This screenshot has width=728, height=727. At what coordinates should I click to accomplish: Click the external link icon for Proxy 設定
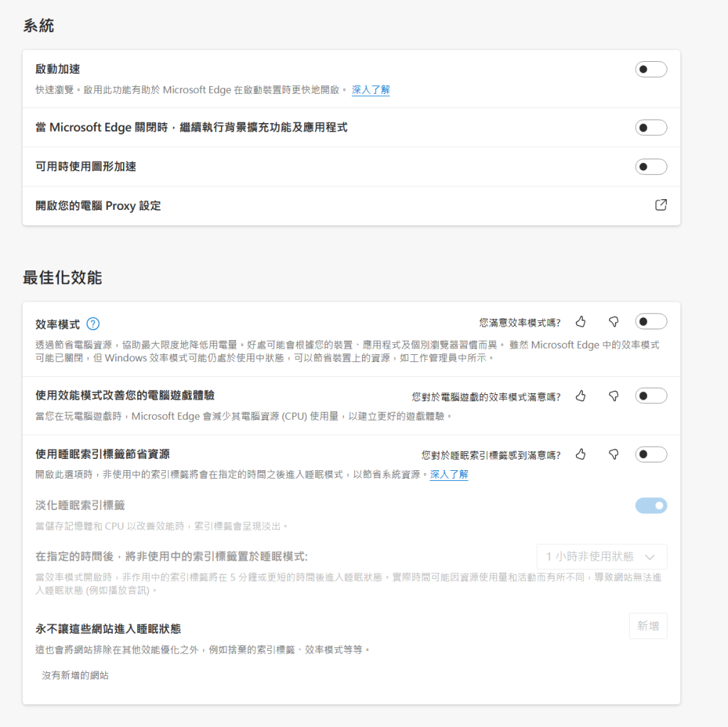[660, 206]
